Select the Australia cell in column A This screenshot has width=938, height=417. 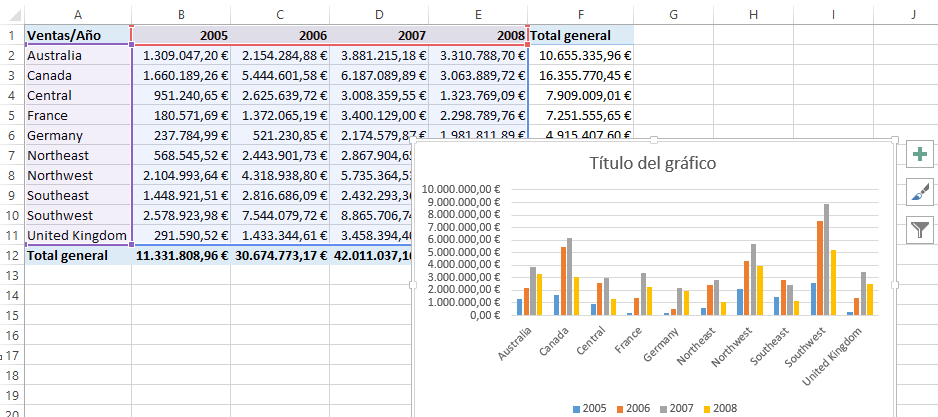[x=78, y=55]
